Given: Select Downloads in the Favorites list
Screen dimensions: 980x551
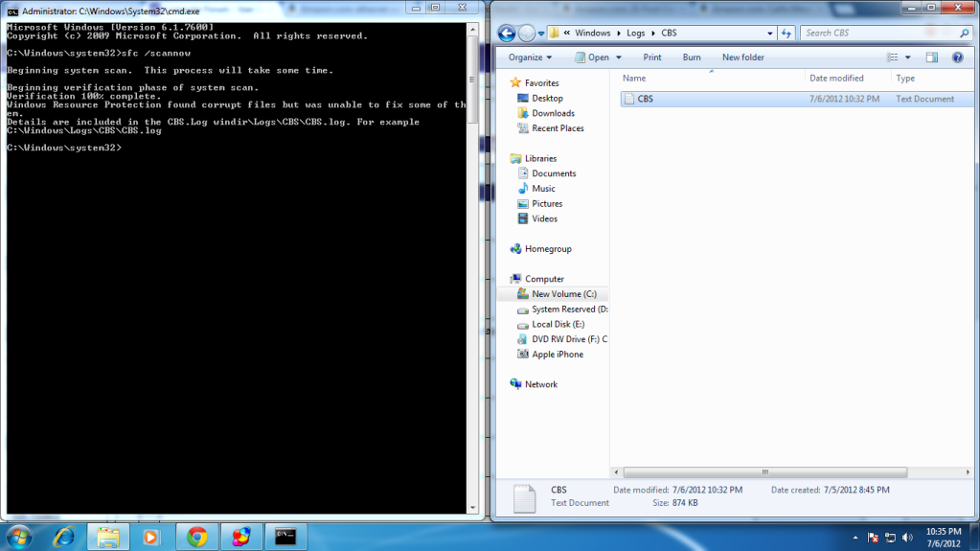Looking at the screenshot, I should [553, 113].
